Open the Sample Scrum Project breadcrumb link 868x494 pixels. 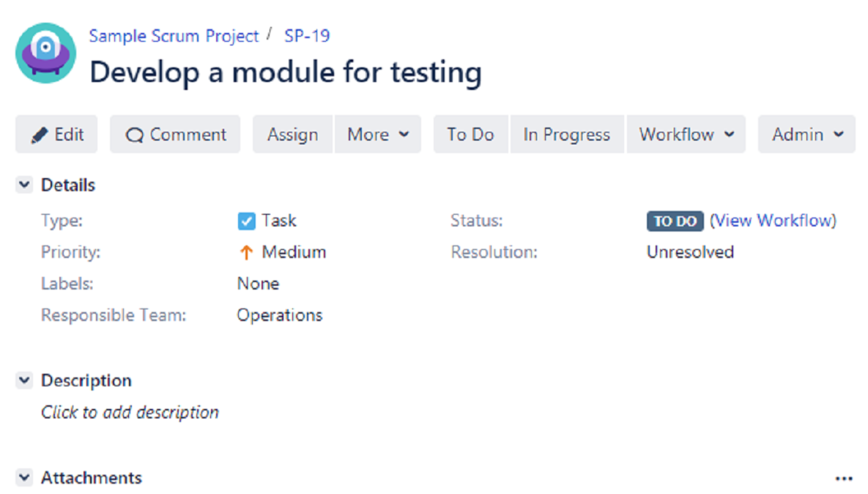pos(174,36)
